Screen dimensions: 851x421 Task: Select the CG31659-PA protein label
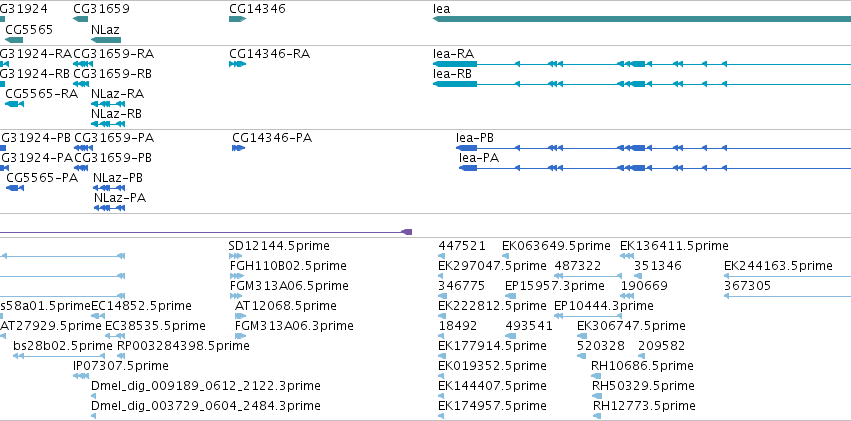114,138
